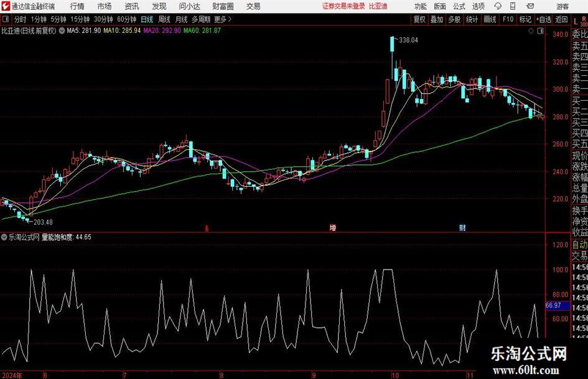Click +自选 to add to watchlist
Screen dimensions: 588x379
(544, 19)
